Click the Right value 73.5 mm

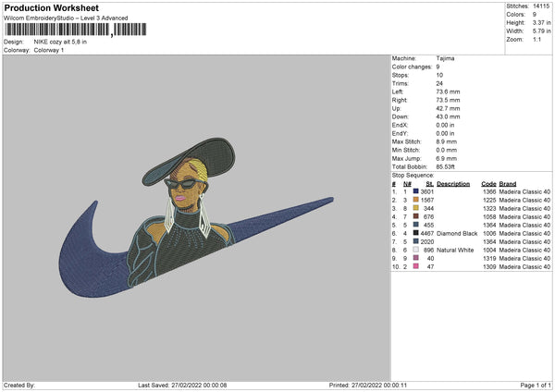click(x=448, y=100)
